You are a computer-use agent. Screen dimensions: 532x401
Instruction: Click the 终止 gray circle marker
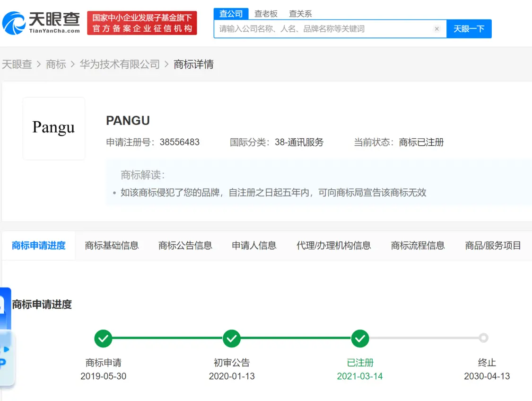coord(483,338)
